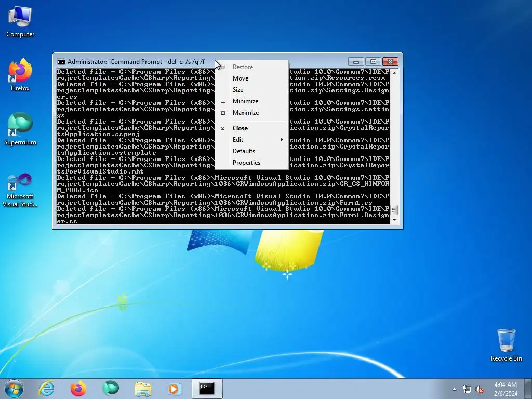The image size is (532, 399).
Task: Click the Command Prompt taskbar button
Action: point(207,389)
